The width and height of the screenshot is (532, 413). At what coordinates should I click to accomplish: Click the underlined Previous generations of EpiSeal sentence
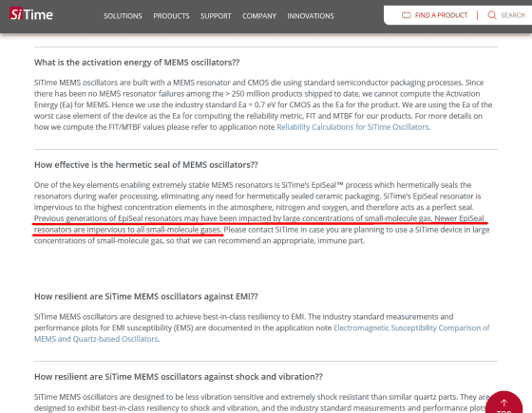coord(259,224)
